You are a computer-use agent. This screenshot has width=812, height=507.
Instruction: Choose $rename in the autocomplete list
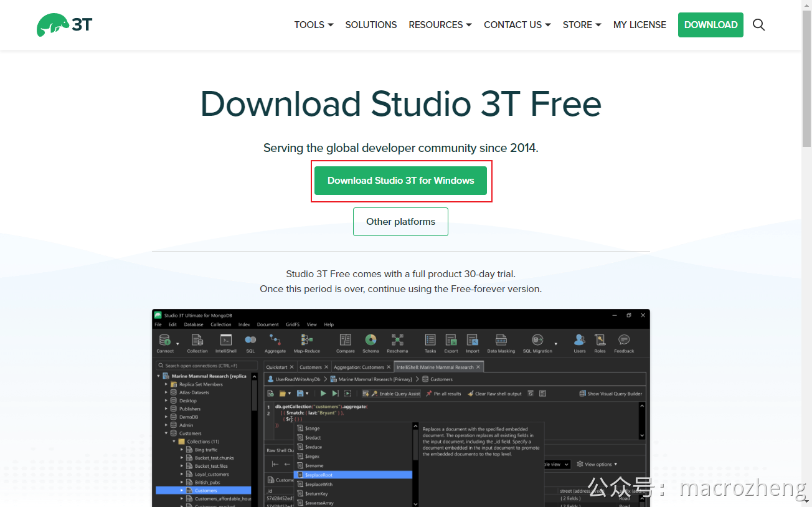click(x=353, y=465)
